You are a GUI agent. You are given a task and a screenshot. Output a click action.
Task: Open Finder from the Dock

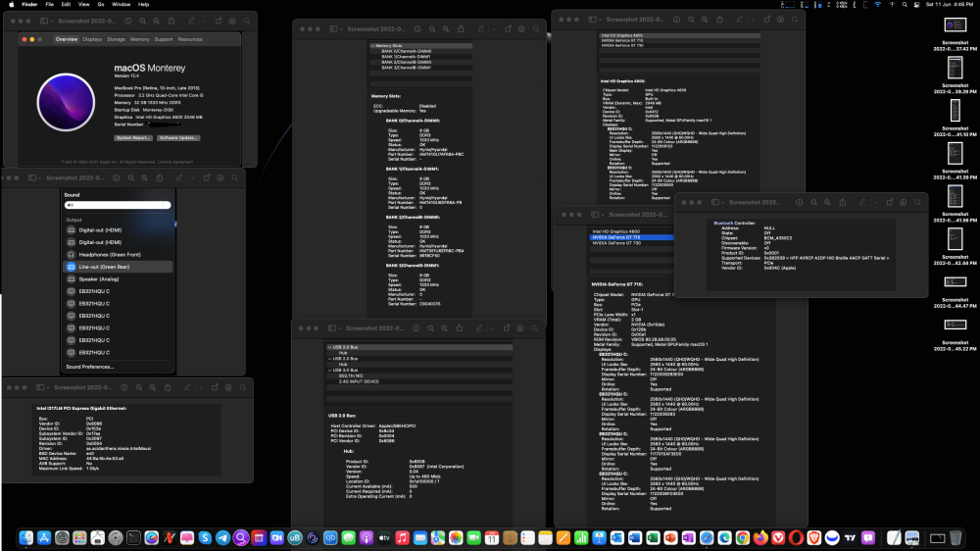pos(25,538)
